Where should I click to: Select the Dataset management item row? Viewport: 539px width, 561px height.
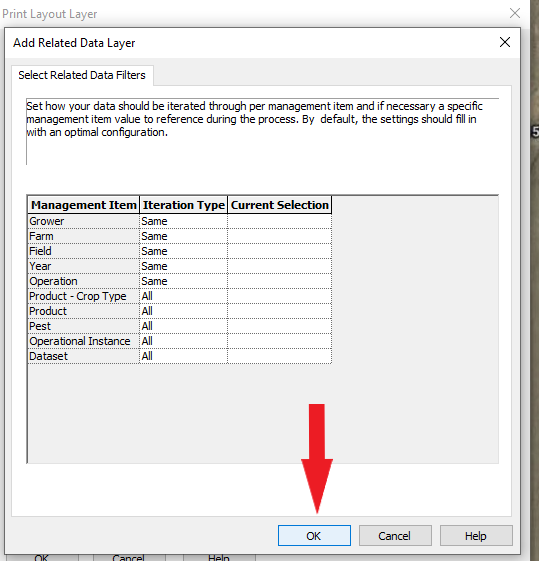pos(84,356)
